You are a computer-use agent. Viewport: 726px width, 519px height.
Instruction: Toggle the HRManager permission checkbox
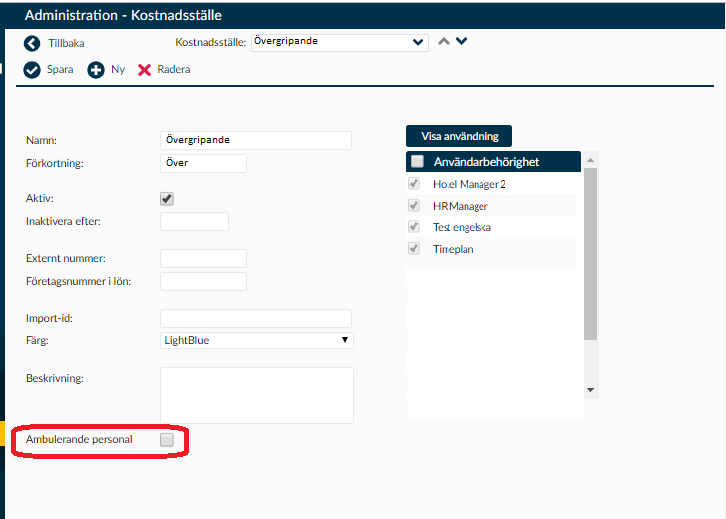click(414, 205)
